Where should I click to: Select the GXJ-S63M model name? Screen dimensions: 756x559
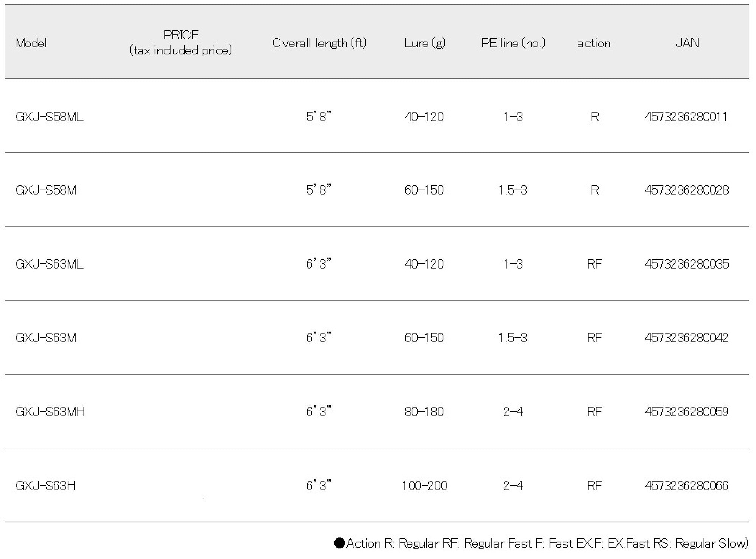46,337
